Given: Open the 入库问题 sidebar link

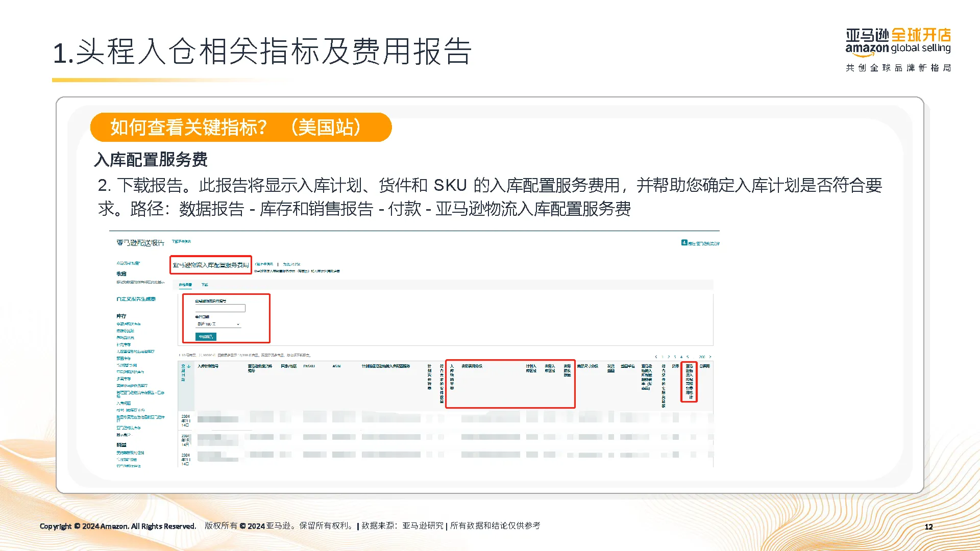Looking at the screenshot, I should point(124,403).
